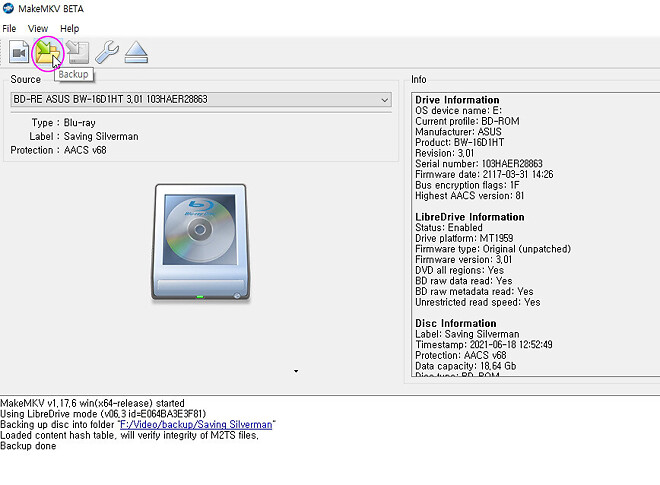This screenshot has width=660, height=485.
Task: Click 'Unrestricted read speed: Yes' line
Action: pyautogui.click(x=478, y=302)
